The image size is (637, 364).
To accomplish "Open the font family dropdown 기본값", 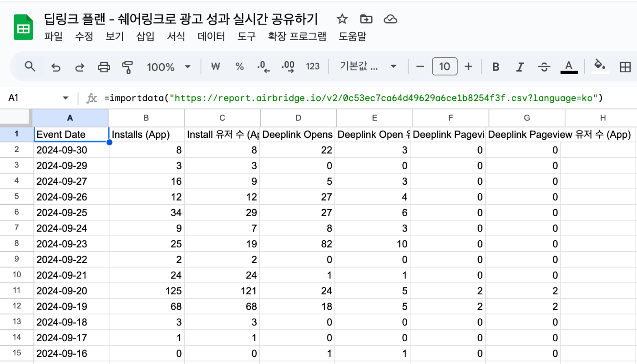I will (368, 67).
